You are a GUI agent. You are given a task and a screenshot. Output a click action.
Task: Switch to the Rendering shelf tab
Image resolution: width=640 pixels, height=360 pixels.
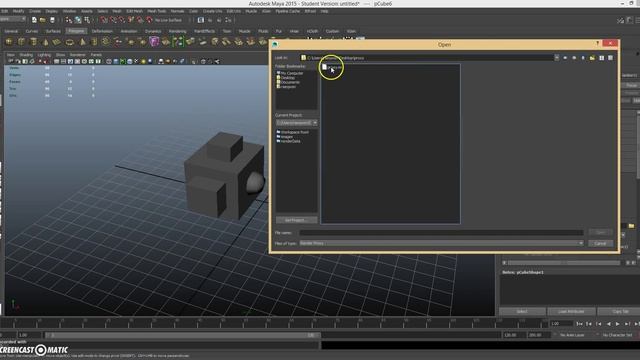click(178, 31)
